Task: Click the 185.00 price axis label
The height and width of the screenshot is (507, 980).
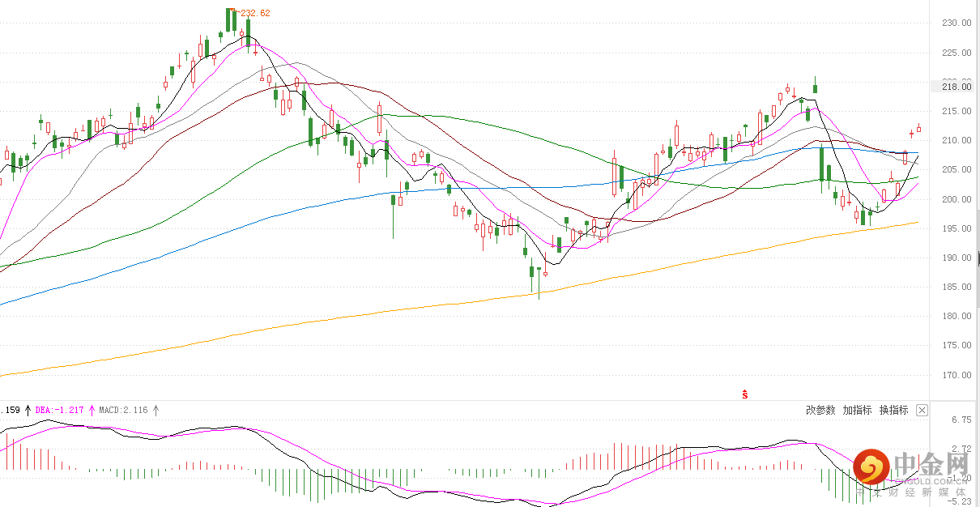Action: [x=957, y=287]
